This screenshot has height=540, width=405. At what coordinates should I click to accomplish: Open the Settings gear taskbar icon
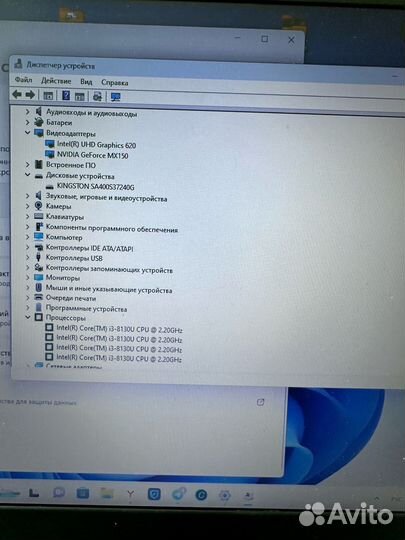coord(225,496)
